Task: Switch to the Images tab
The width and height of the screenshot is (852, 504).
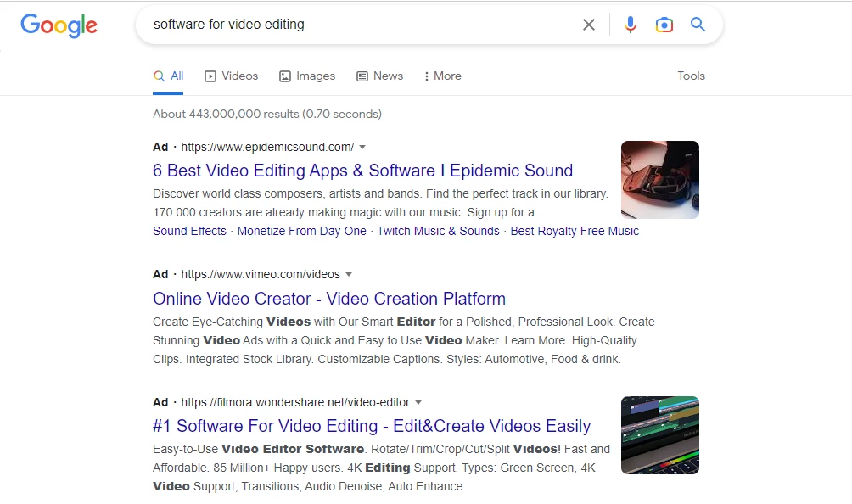Action: (x=307, y=76)
